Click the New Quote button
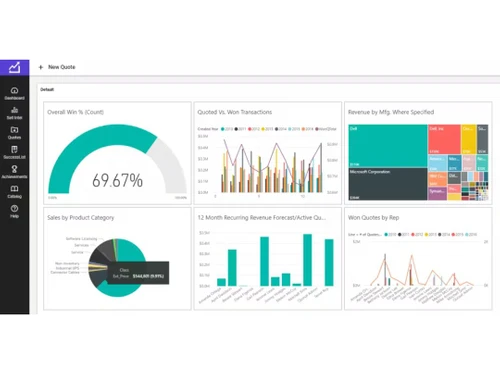Screen dimensions: 500x375 57,67
